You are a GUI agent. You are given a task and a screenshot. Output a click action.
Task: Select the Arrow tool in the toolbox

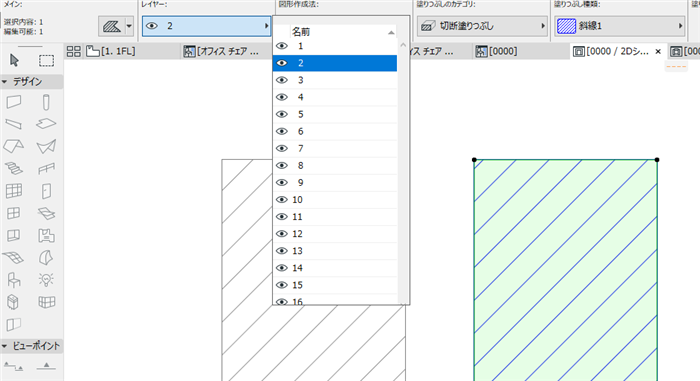(x=14, y=60)
